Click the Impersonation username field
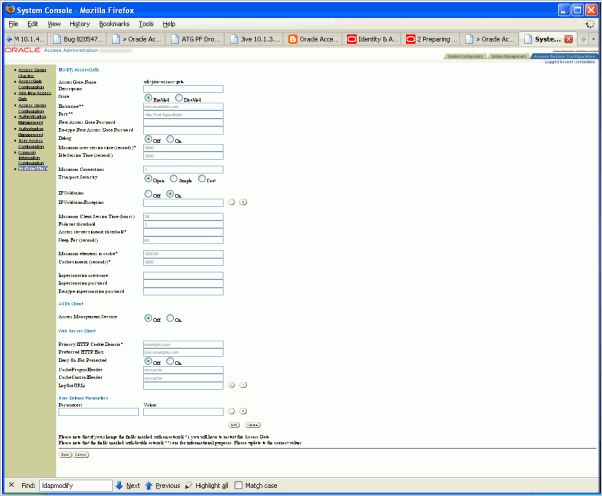Image resolution: width=602 pixels, height=496 pixels. click(183, 276)
